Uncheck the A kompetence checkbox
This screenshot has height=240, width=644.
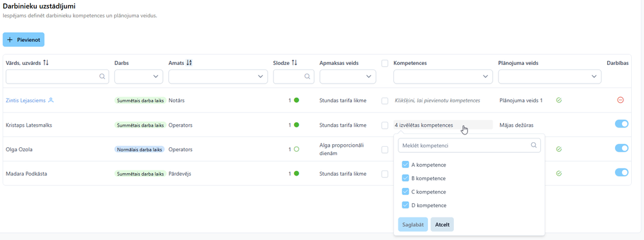tap(405, 165)
